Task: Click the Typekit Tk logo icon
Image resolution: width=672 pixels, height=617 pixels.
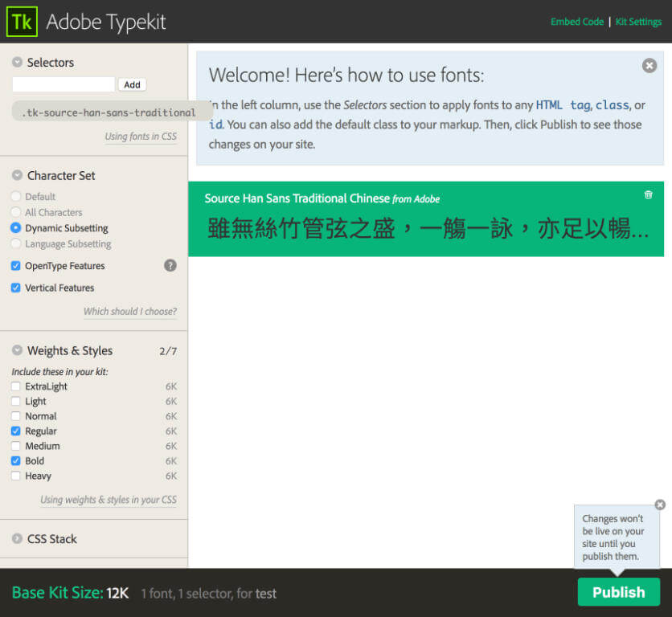Action: click(x=22, y=21)
